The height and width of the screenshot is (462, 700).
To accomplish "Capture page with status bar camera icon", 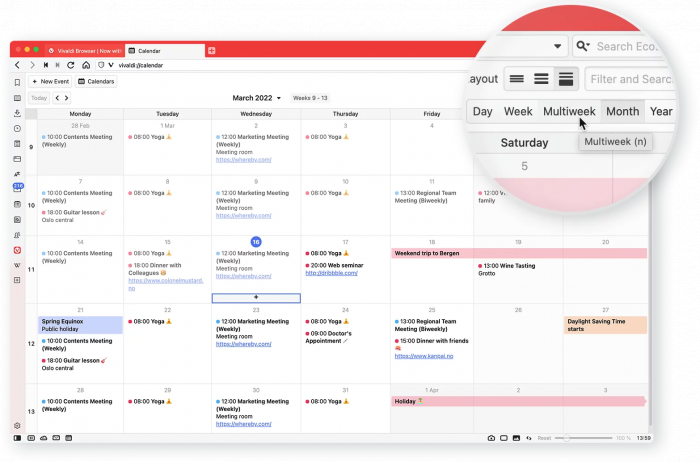I will 491,438.
